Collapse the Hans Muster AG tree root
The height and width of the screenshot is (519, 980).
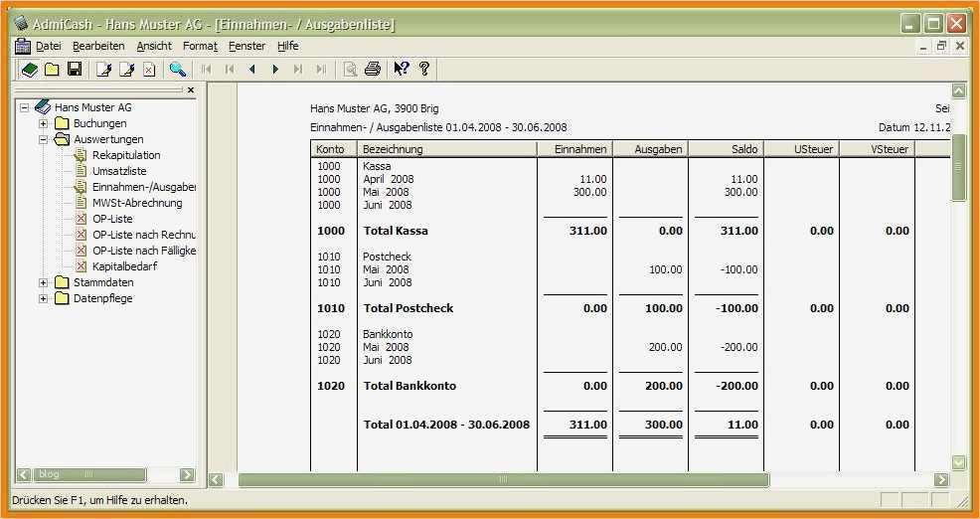pos(25,107)
